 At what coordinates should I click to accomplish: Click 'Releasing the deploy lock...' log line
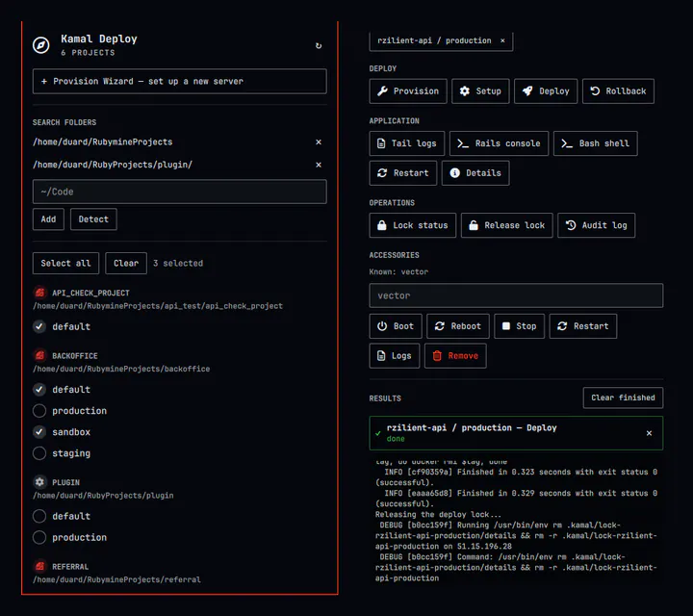(438, 514)
